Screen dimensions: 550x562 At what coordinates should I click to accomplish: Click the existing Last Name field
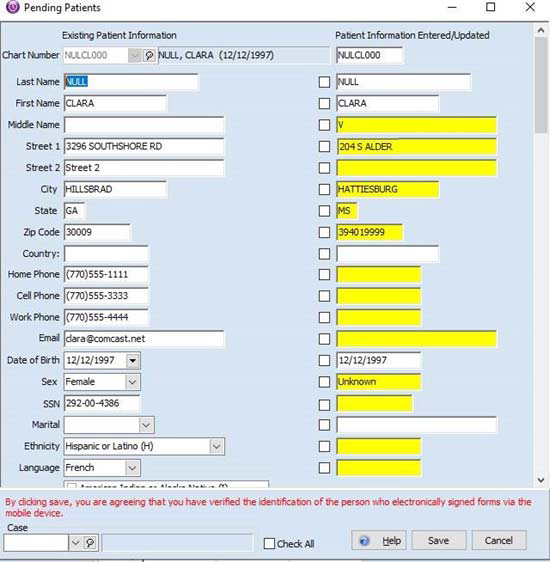(131, 82)
